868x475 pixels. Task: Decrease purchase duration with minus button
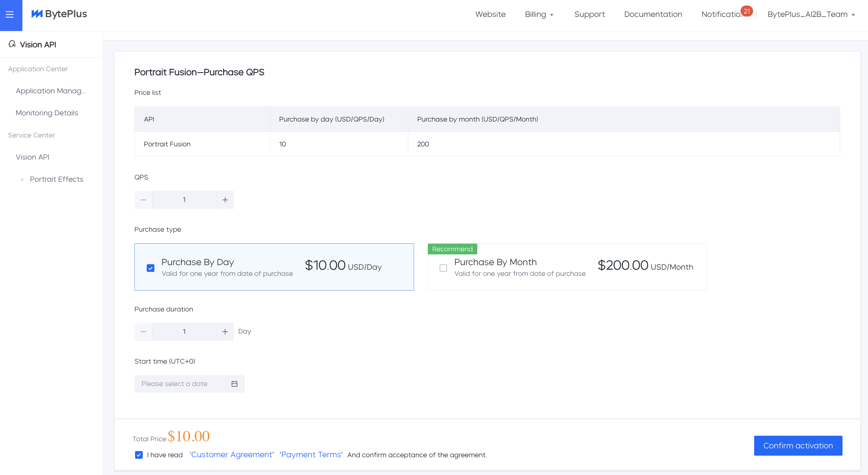click(x=143, y=331)
